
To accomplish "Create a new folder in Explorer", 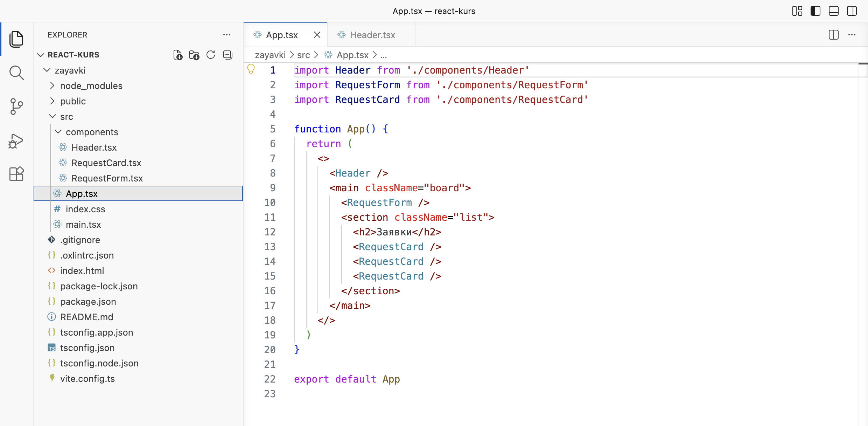I will [194, 55].
